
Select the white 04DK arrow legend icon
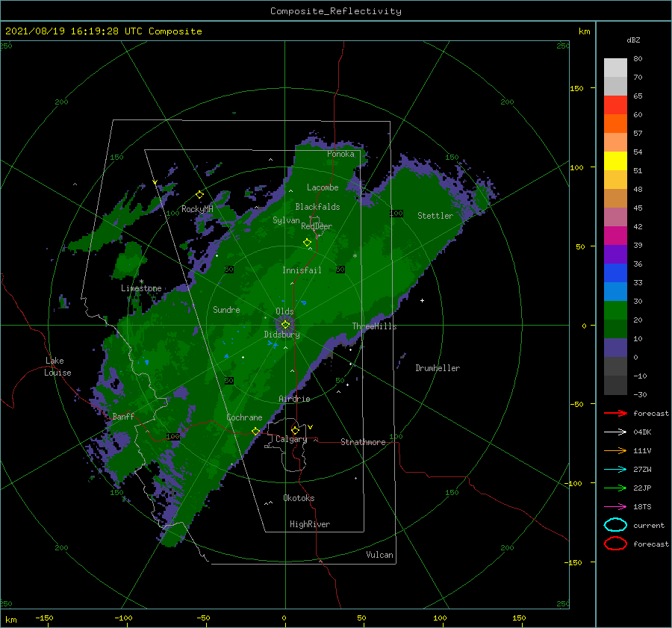[x=615, y=432]
